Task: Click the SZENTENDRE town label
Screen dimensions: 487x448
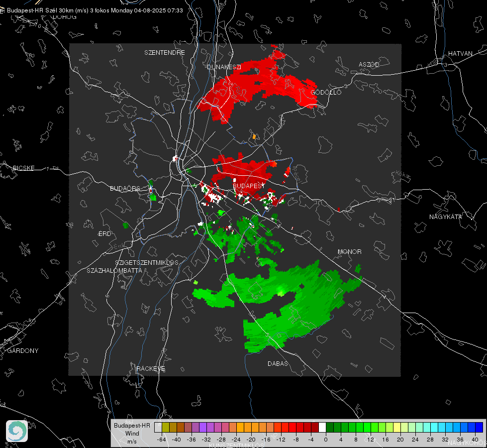Action: pyautogui.click(x=165, y=53)
